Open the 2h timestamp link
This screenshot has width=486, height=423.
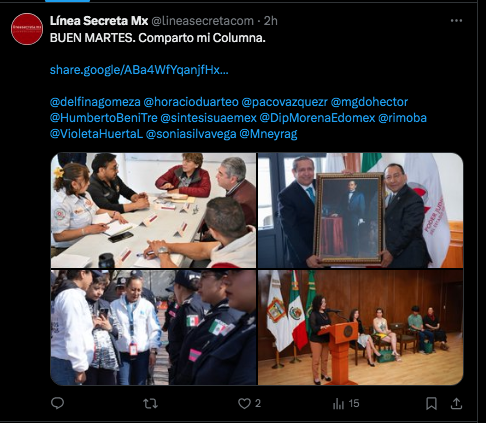point(271,21)
